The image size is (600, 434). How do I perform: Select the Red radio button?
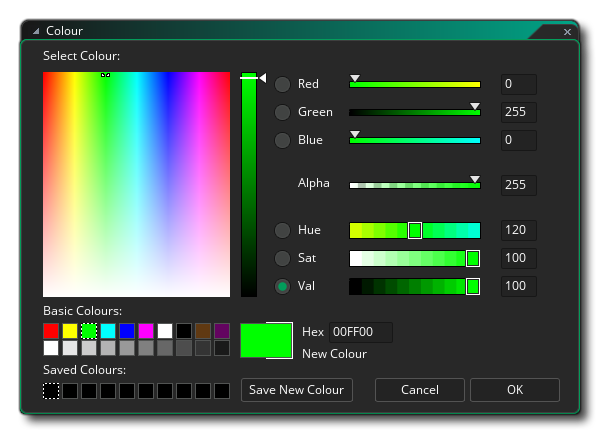[x=282, y=84]
